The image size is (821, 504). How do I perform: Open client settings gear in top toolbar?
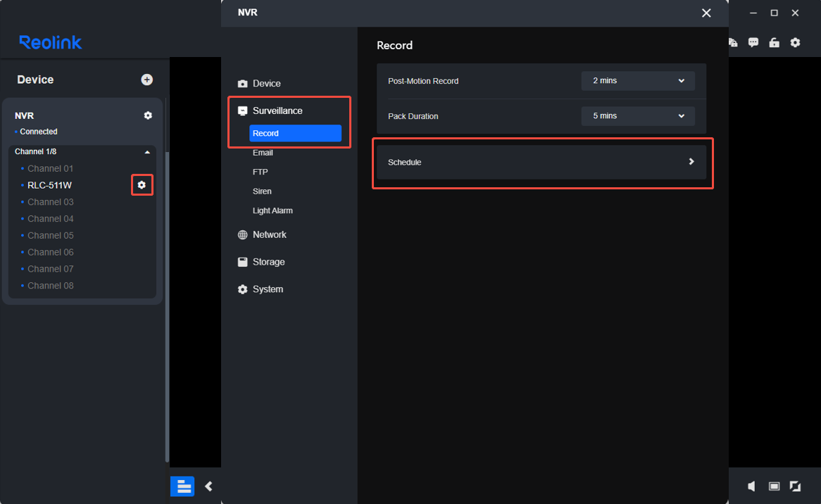[x=795, y=42]
